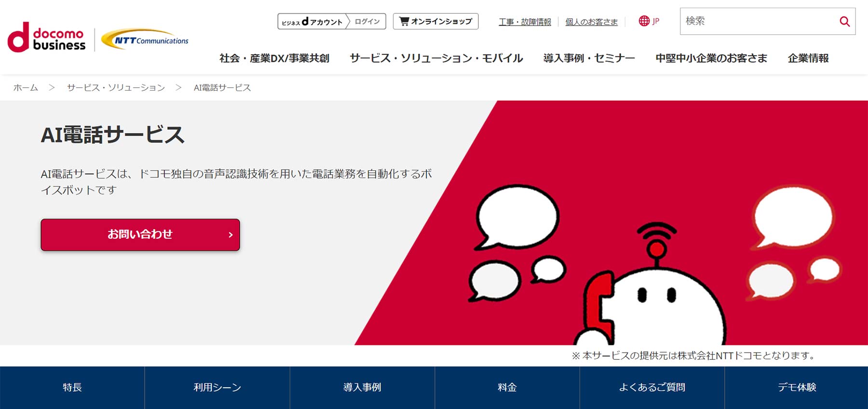Switch language via JP selector
Screen dimensions: 868x409
(x=649, y=21)
